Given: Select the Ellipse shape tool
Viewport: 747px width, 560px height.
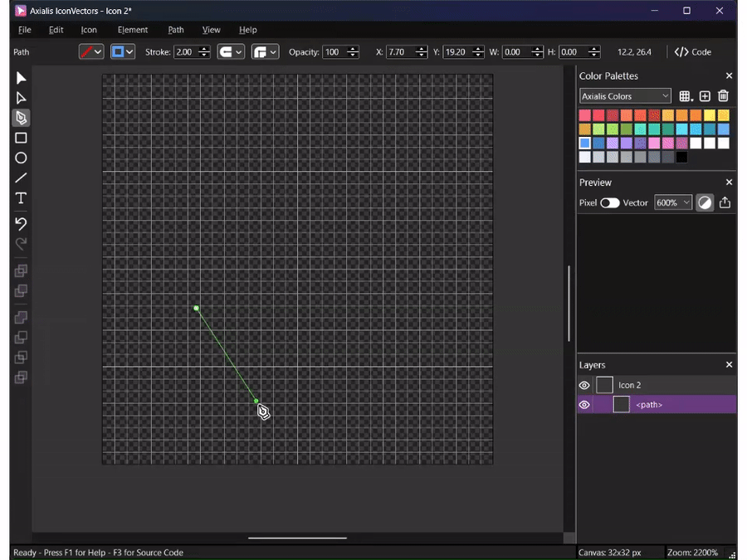Looking at the screenshot, I should tap(22, 158).
